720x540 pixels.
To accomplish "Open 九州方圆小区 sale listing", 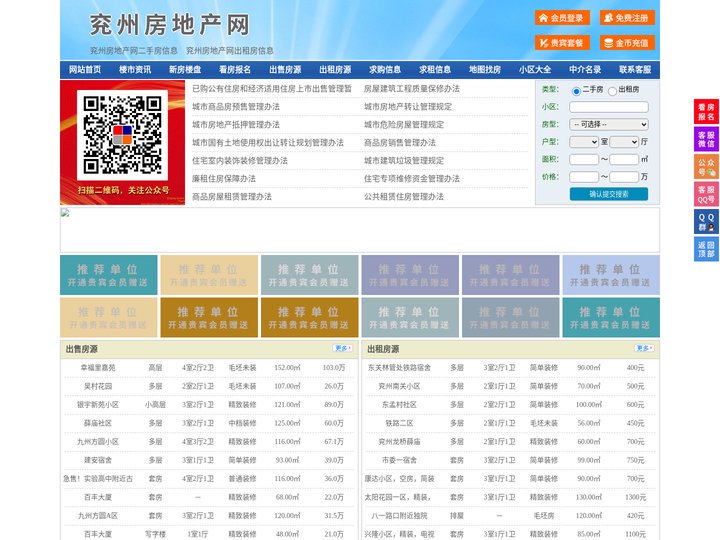I will click(98, 442).
